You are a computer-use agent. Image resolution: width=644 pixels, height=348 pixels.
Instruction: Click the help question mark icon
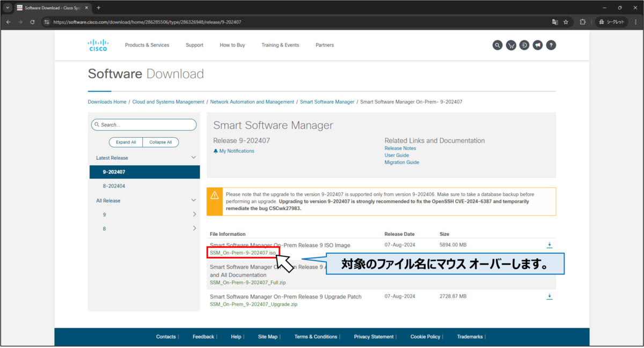pos(551,45)
